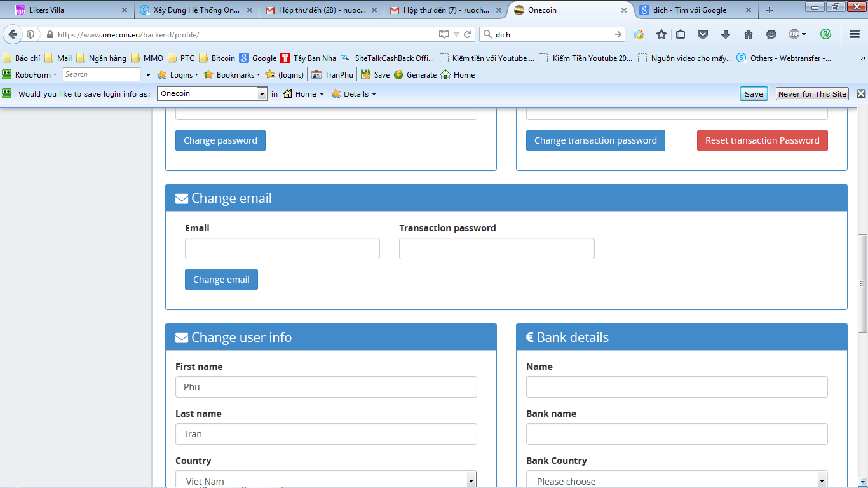Viewport: 868px width, 488px height.
Task: Open the Home folder dropdown in save bar
Action: pyautogui.click(x=304, y=94)
